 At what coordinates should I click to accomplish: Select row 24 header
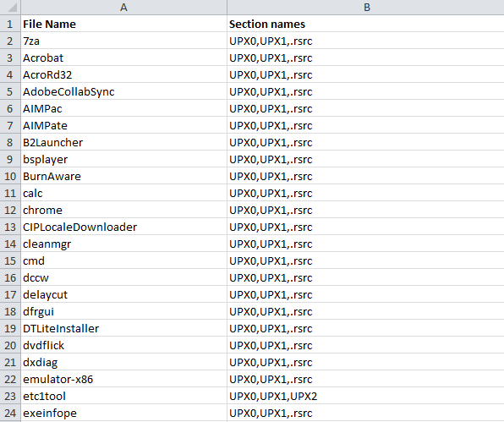coord(10,413)
